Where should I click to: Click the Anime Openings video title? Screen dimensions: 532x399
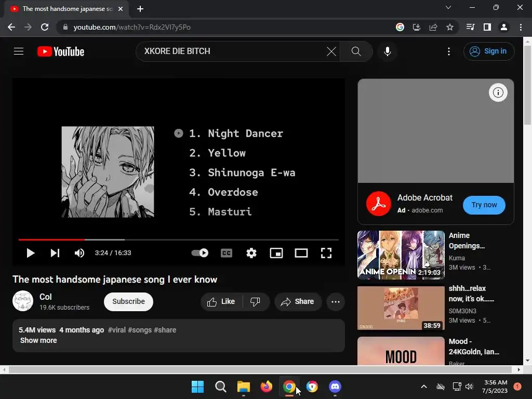(x=467, y=241)
